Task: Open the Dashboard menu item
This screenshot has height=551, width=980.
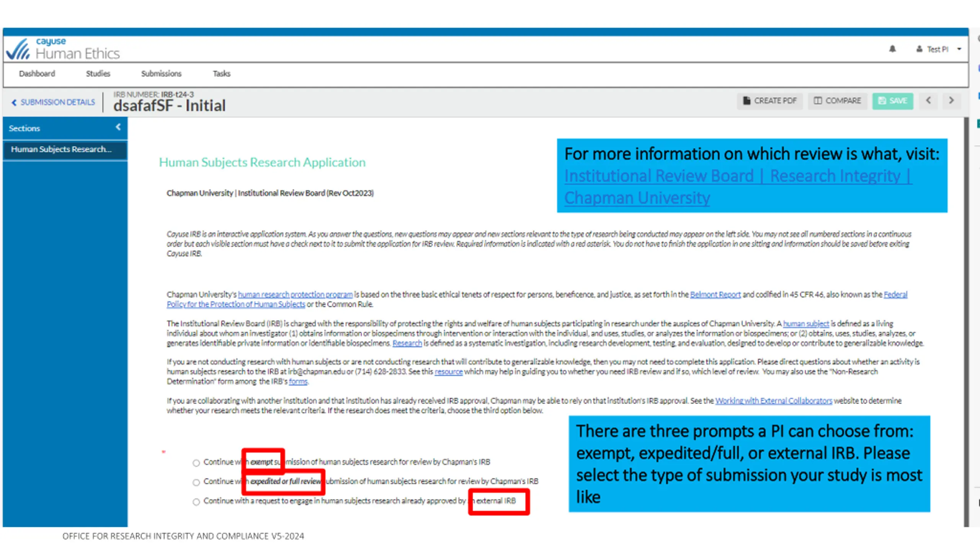Action: (x=37, y=73)
